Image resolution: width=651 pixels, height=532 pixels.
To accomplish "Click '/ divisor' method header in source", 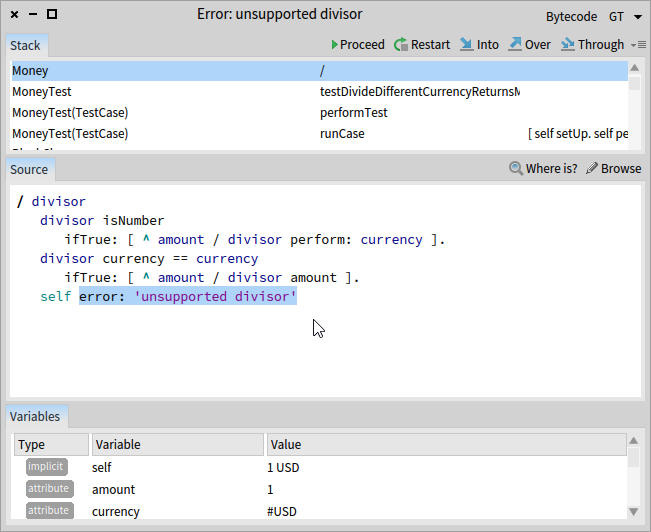I will (51, 201).
